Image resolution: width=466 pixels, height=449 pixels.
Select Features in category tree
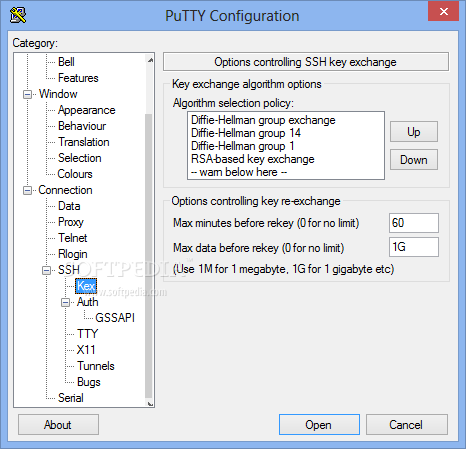point(78,78)
